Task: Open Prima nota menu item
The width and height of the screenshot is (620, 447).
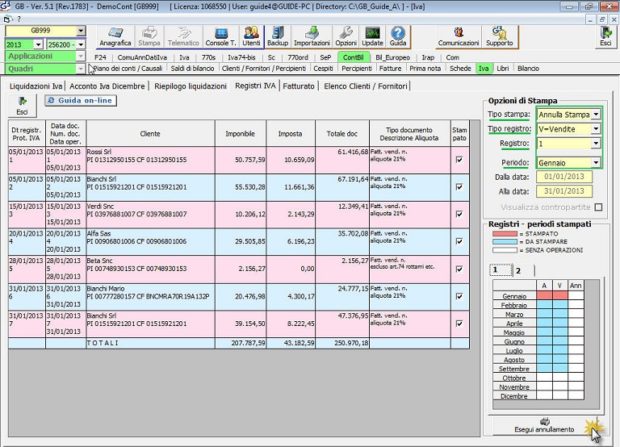Action: click(x=425, y=68)
